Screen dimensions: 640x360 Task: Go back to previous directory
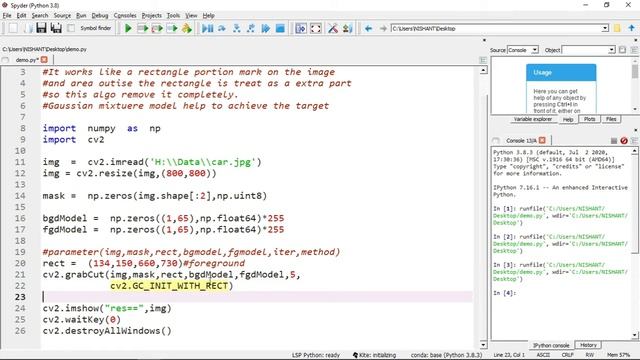tap(368, 28)
